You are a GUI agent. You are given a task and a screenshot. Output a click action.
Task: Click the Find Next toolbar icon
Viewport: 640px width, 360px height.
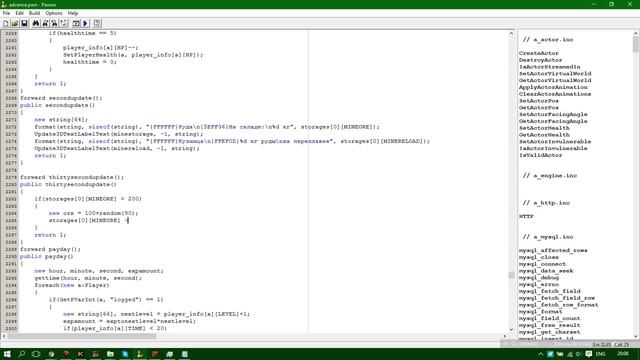[45, 23]
